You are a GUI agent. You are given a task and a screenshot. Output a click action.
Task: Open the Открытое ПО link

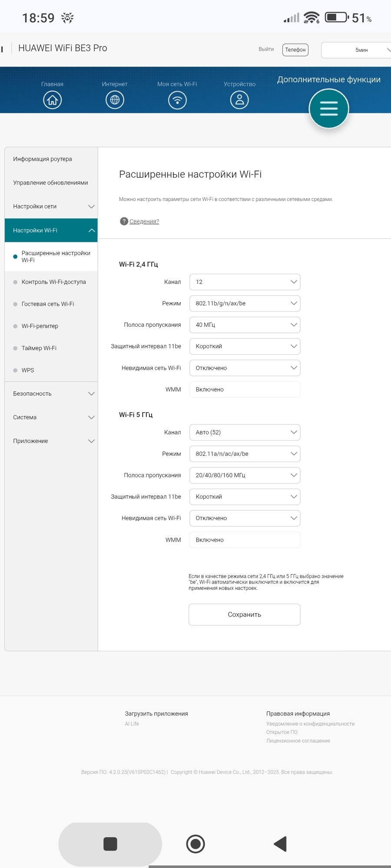282,732
